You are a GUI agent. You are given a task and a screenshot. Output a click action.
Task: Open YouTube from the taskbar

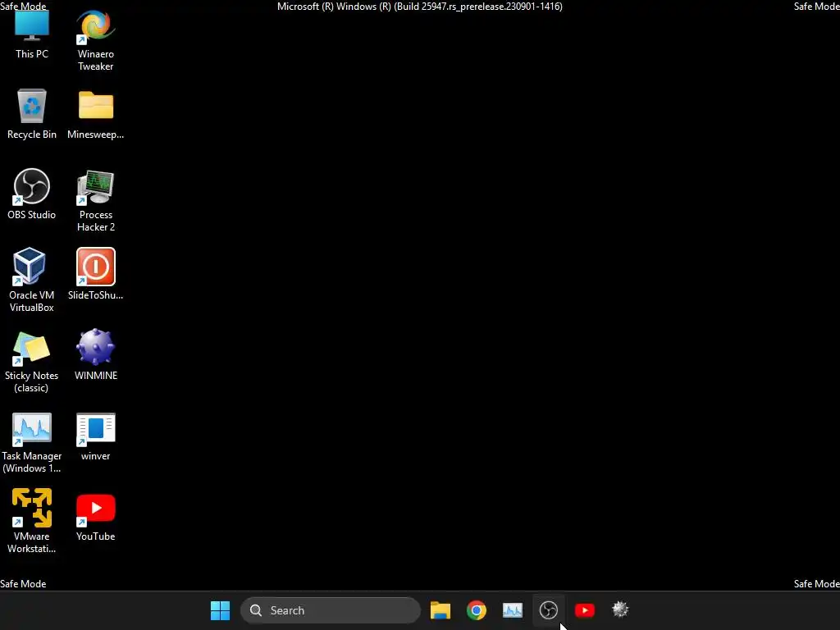click(x=584, y=610)
